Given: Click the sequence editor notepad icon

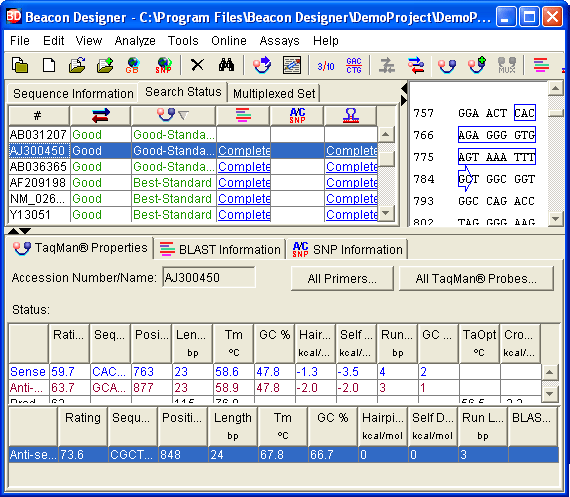Looking at the screenshot, I should point(292,65).
